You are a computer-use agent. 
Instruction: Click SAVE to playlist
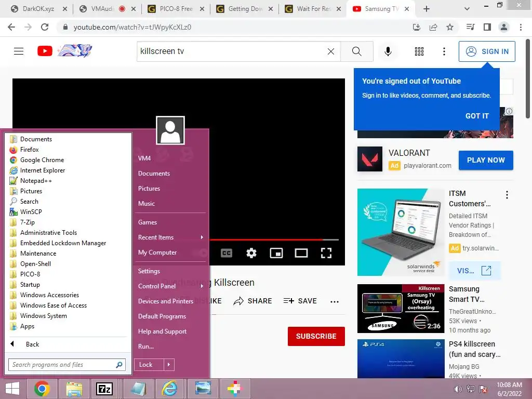[x=300, y=301]
